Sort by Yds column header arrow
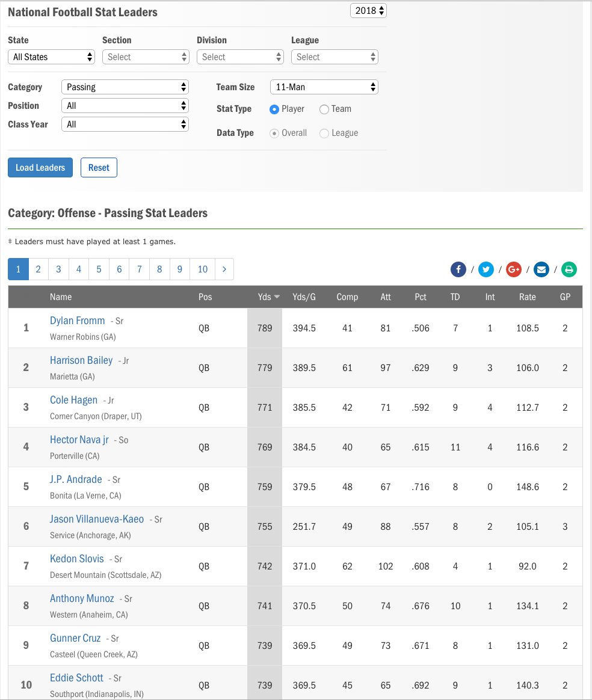Screen dimensions: 592x700 pos(277,297)
